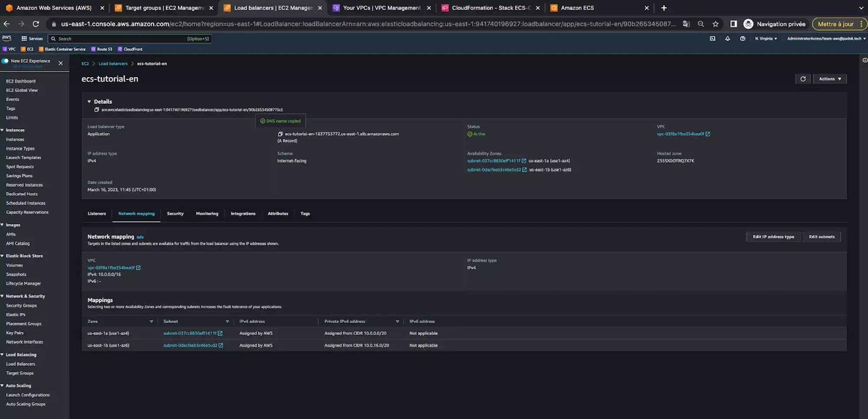
Task: Select the Network mapping tab
Action: tap(136, 214)
